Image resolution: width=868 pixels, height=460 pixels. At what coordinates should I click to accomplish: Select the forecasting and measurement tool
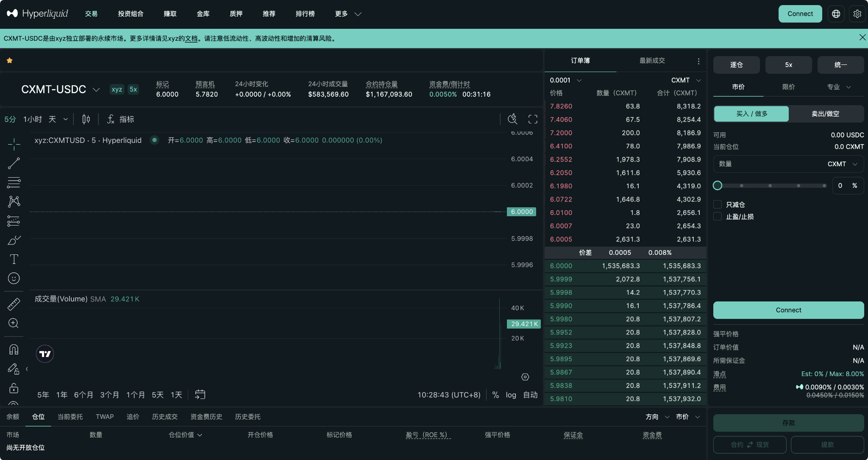tap(14, 221)
